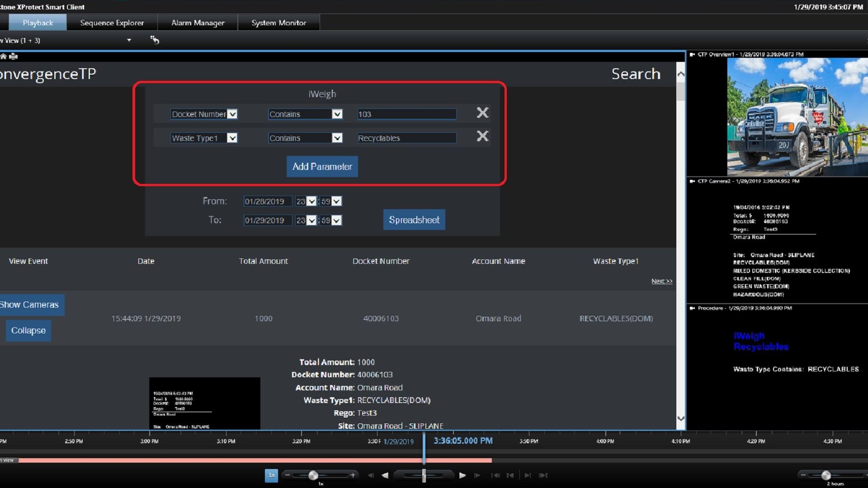Click the Add Parameter button

[x=322, y=167]
